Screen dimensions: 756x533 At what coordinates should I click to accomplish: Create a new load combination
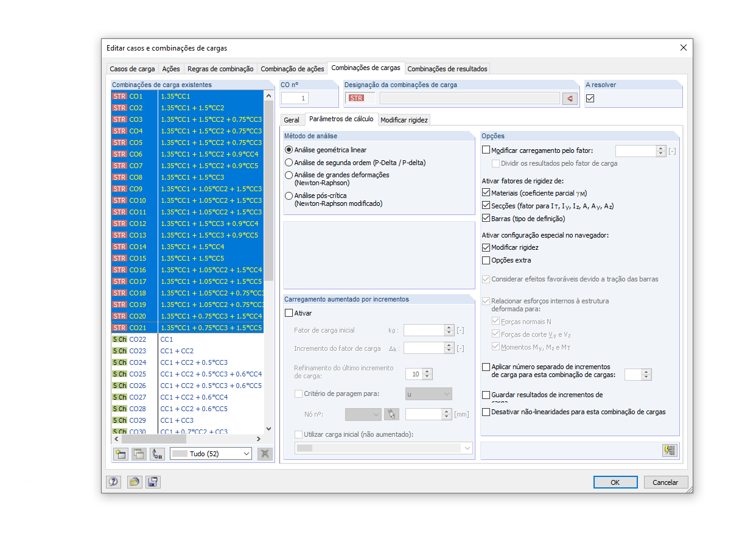[121, 454]
